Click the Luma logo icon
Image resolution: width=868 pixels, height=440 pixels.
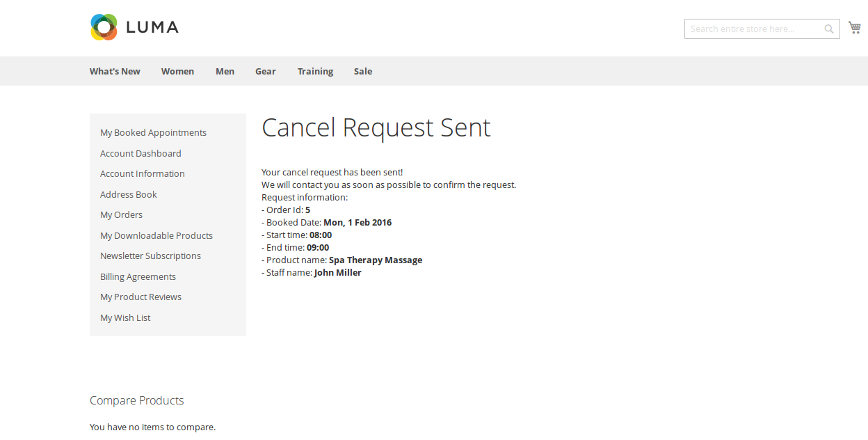point(104,27)
